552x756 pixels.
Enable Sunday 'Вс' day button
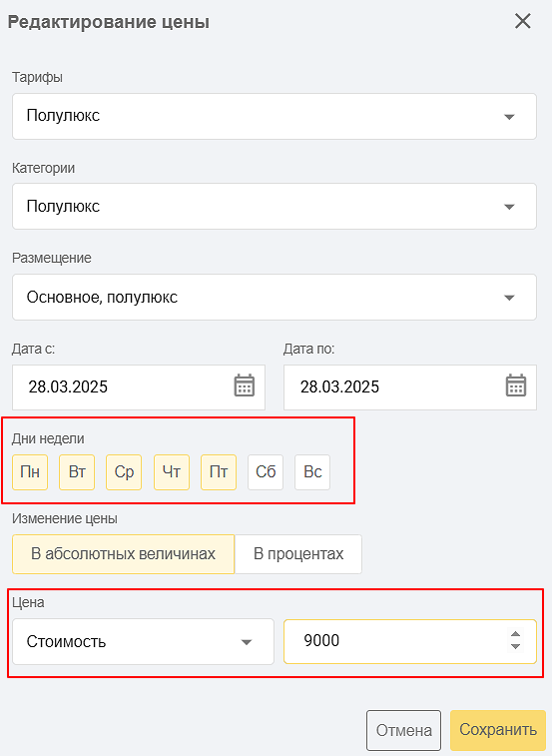click(312, 472)
